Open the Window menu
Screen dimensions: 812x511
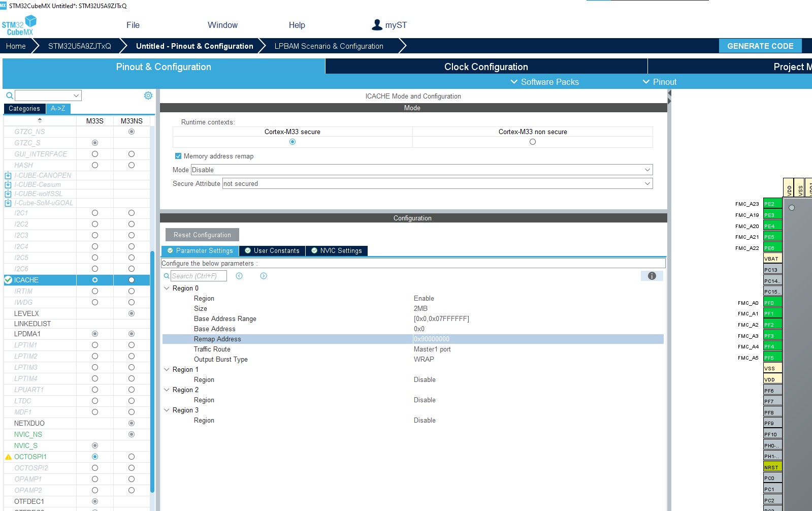[222, 25]
